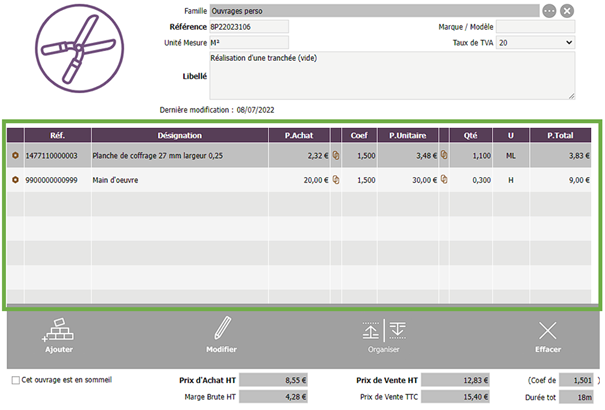Select the Planche de coffrage row bullet
The height and width of the screenshot is (410, 605).
click(x=15, y=155)
